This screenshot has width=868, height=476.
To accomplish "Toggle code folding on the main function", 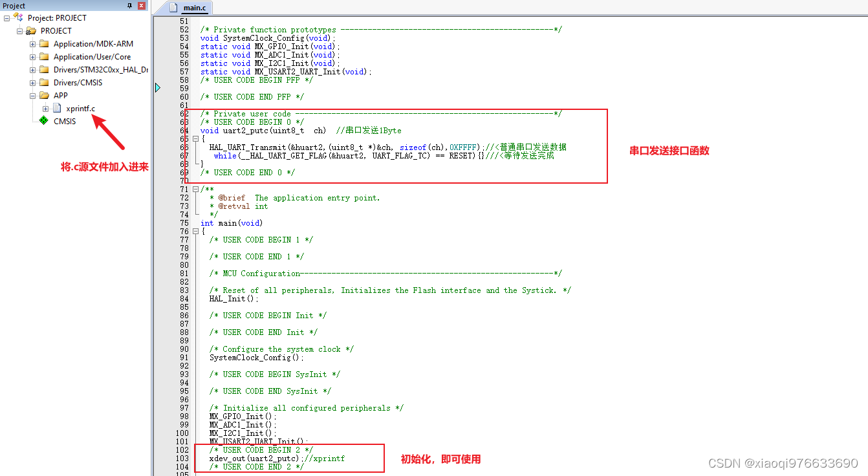I will pyautogui.click(x=196, y=231).
